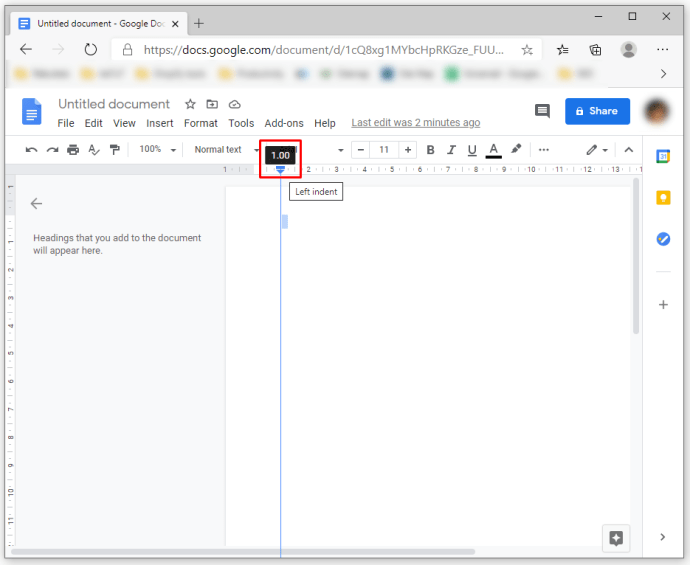Viewport: 690px width, 565px height.
Task: Open the zoom 100% dropdown
Action: tap(158, 150)
